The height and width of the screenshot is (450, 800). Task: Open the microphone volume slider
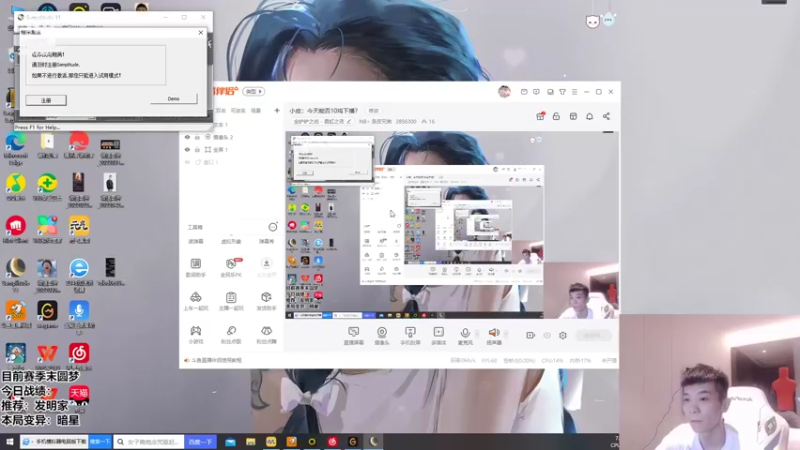478,334
